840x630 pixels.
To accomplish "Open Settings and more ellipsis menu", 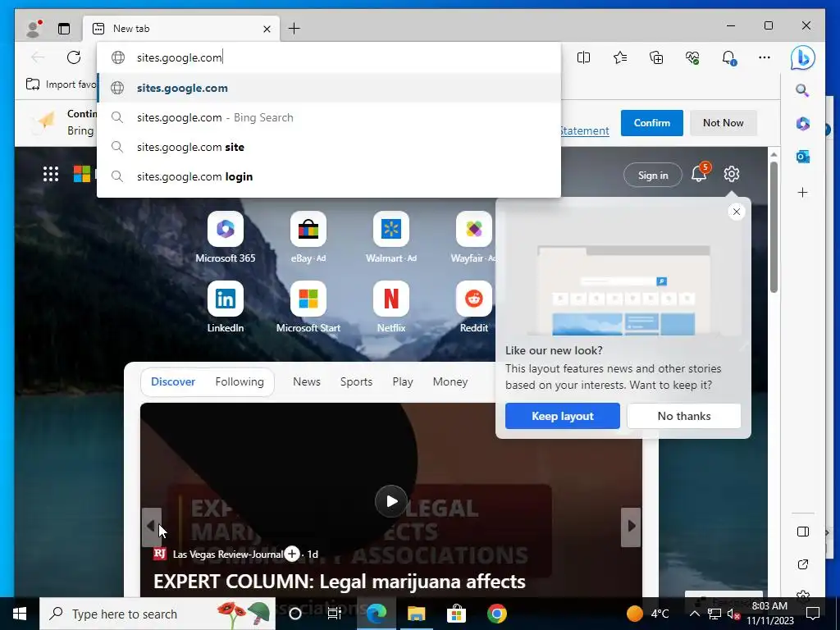I will pyautogui.click(x=765, y=57).
